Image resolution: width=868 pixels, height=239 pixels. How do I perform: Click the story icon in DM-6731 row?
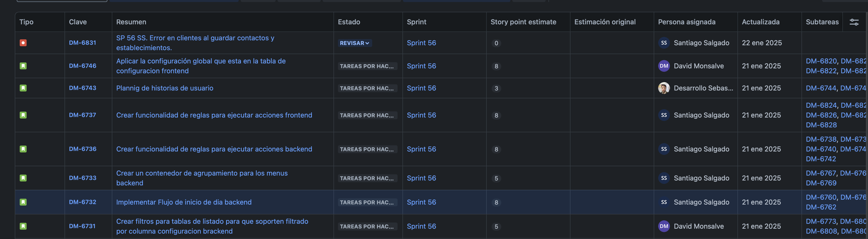[23, 226]
